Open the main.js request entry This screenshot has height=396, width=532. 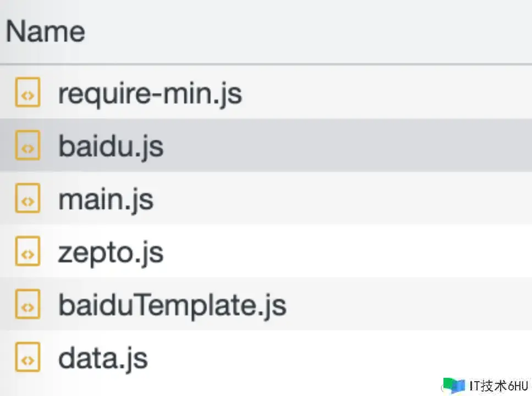pos(106,199)
